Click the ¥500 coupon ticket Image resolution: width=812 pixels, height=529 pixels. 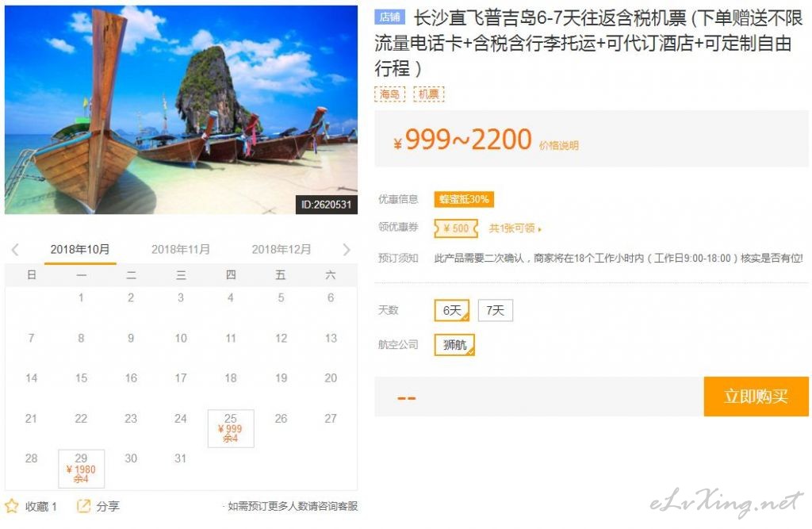point(456,228)
